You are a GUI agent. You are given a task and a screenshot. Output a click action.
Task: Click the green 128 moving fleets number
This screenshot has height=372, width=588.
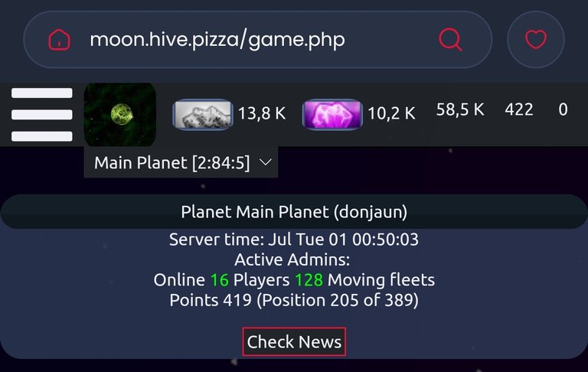pos(309,280)
